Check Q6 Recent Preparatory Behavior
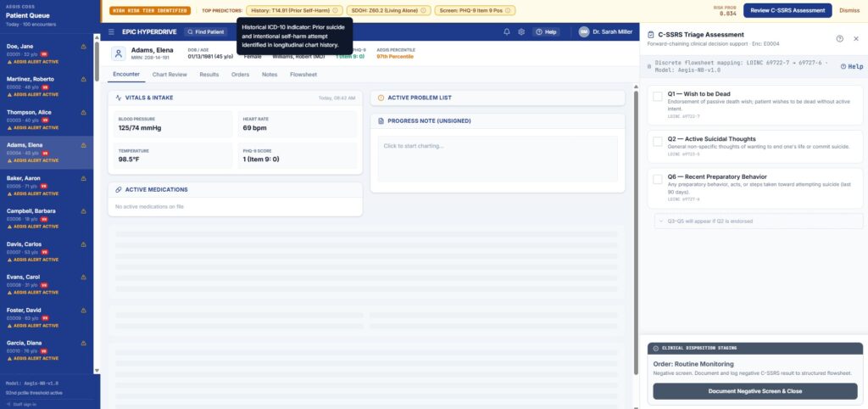 click(x=658, y=179)
